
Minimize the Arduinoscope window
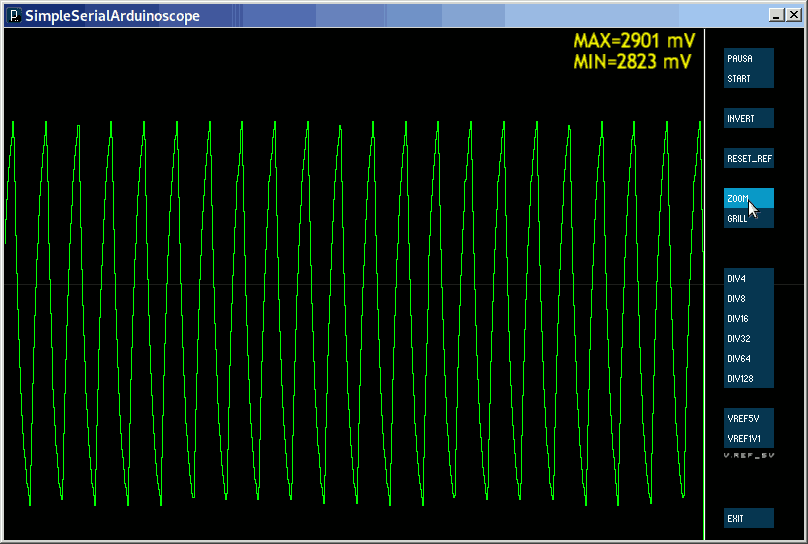pyautogui.click(x=776, y=15)
